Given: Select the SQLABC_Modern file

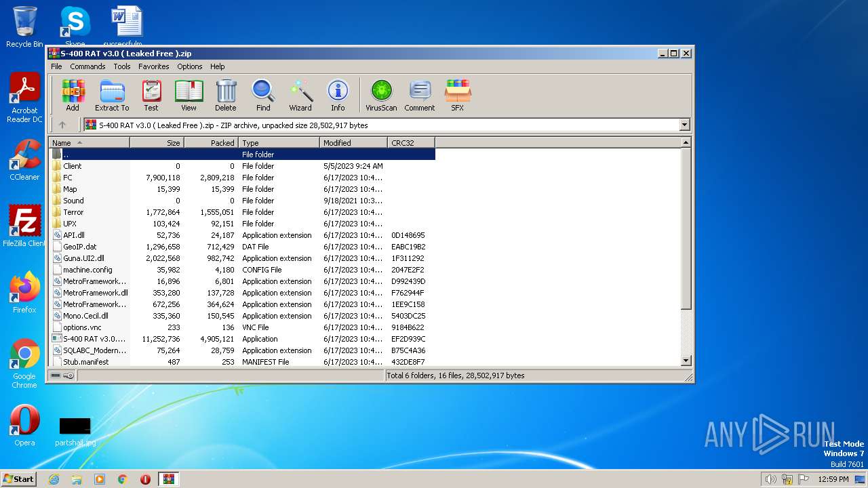Looking at the screenshot, I should pyautogui.click(x=242, y=350).
